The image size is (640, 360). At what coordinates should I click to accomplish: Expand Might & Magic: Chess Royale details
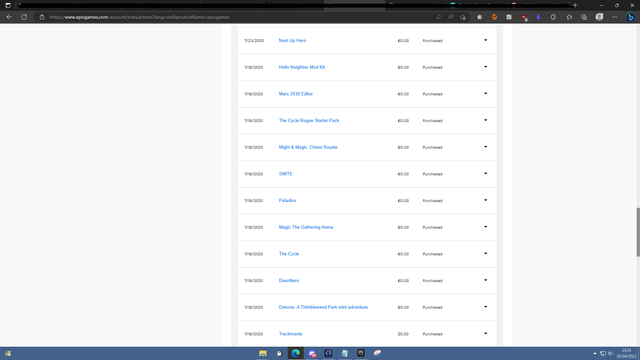(485, 147)
